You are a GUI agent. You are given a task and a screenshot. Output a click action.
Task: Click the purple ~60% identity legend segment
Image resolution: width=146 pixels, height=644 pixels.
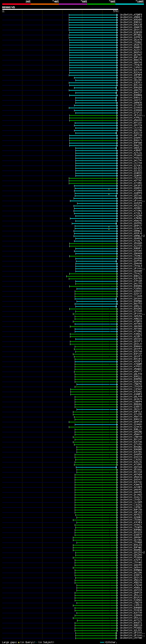tap(73, 4)
